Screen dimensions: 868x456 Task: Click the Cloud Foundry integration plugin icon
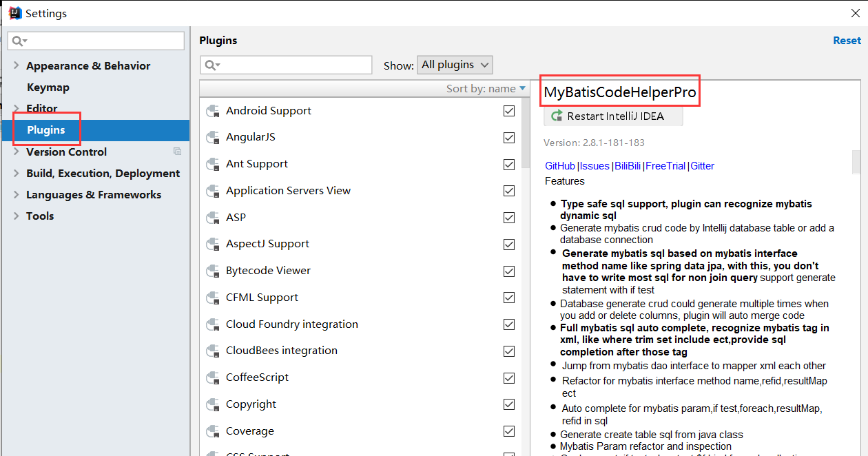coord(213,324)
